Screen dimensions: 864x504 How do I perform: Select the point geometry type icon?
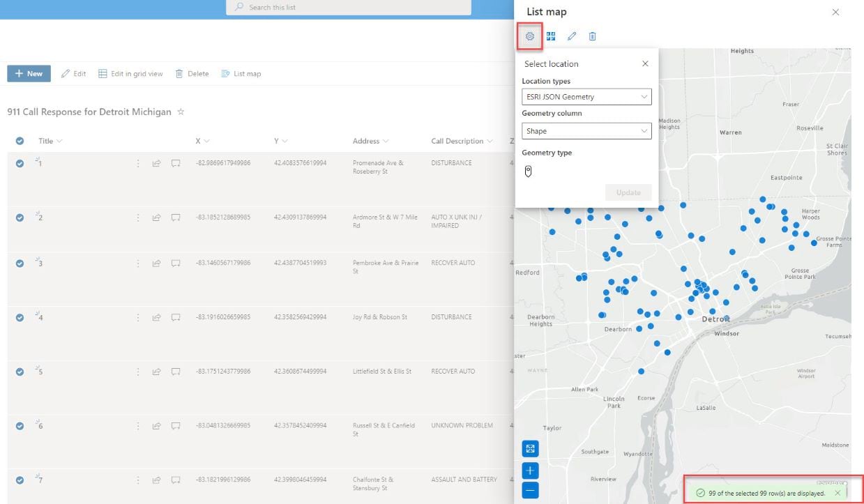[528, 171]
